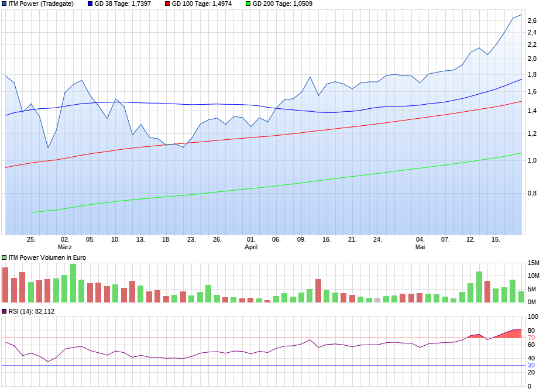
Task: Click the 'März' month label
Action: click(x=65, y=247)
